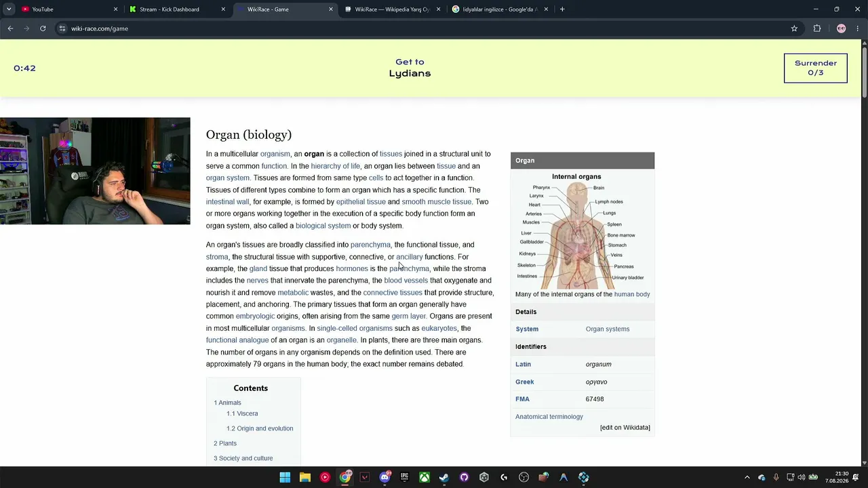This screenshot has height=488, width=868.
Task: Jump to '2 Plants' in contents
Action: (225, 443)
